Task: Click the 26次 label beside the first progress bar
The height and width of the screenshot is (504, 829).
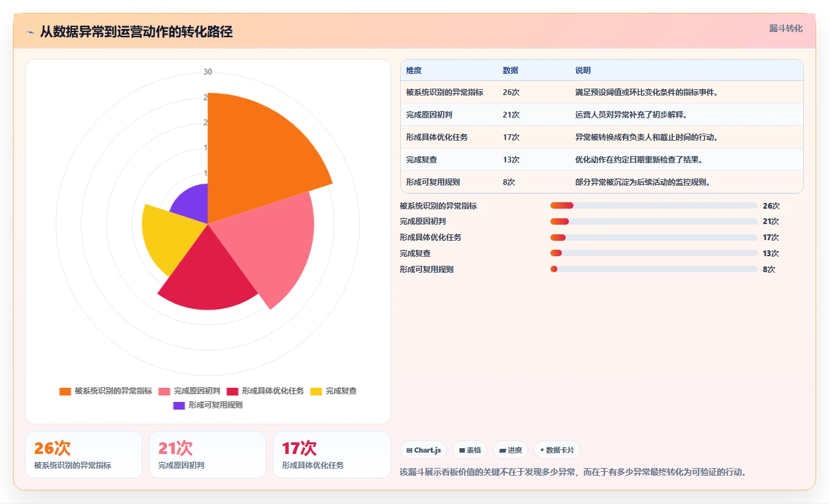Action: [x=771, y=206]
